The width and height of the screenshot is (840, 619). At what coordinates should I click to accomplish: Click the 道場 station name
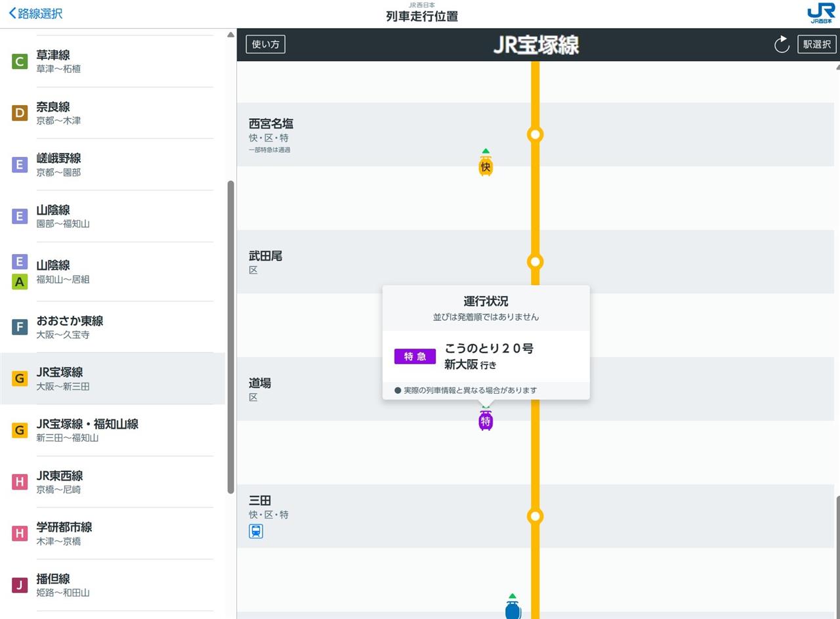[x=260, y=383]
